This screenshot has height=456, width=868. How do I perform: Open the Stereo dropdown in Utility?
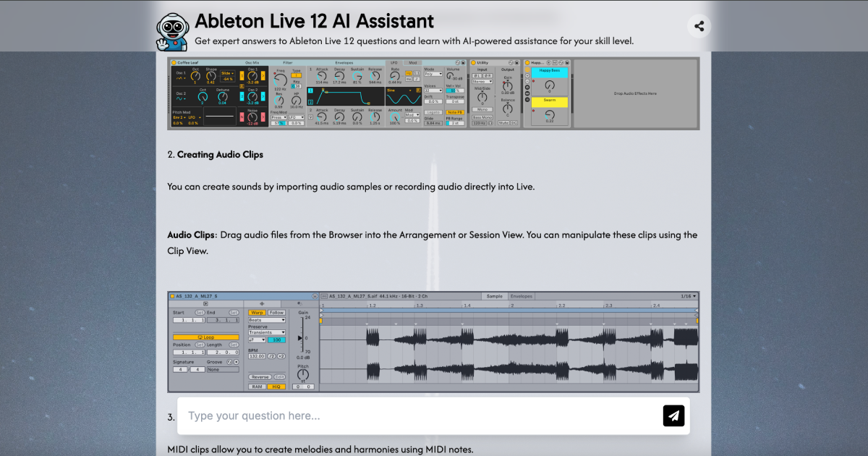(482, 81)
